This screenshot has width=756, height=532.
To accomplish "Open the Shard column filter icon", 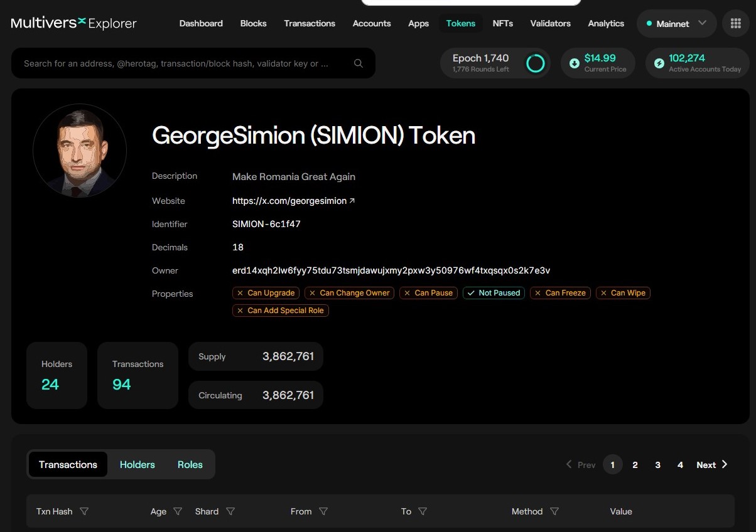I will click(230, 511).
